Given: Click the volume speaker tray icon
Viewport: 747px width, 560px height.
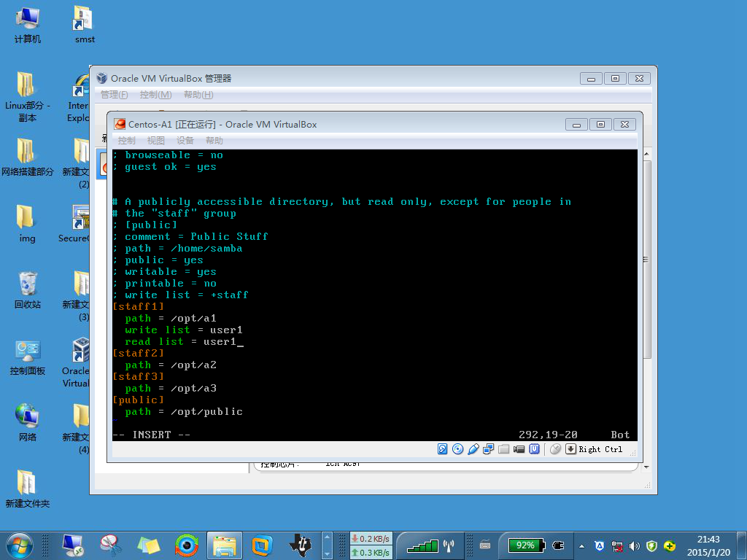Looking at the screenshot, I should [634, 546].
